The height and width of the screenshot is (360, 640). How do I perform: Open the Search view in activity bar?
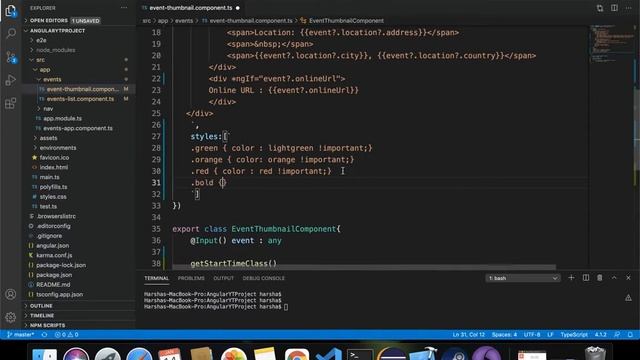point(11,33)
